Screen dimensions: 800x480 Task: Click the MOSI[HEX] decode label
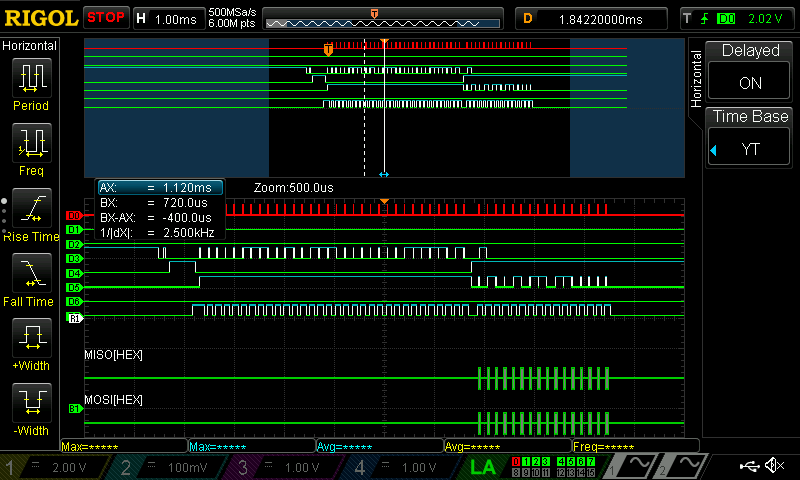[x=113, y=399]
